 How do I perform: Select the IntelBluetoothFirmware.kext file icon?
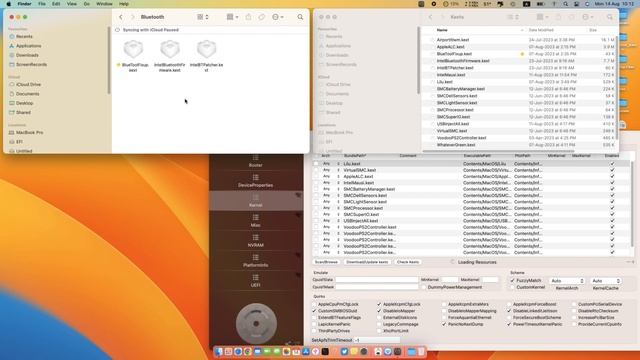point(170,49)
